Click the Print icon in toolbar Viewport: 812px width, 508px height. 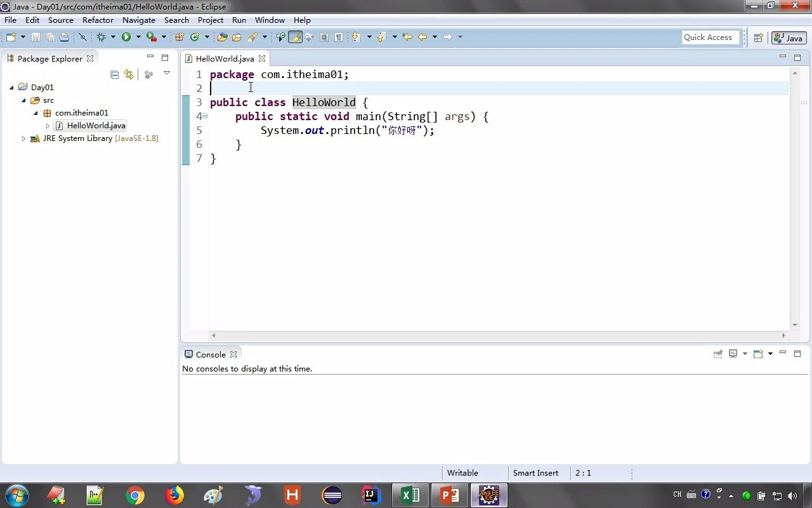(x=64, y=37)
